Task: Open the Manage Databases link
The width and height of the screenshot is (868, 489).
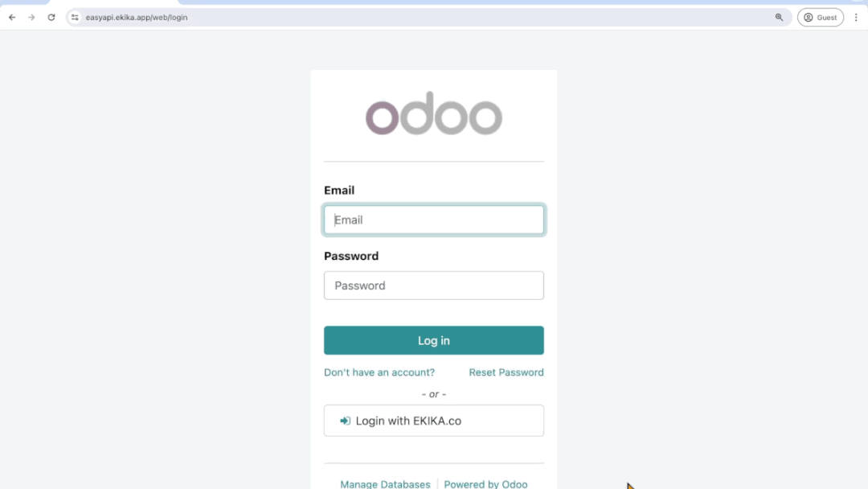Action: 385,484
